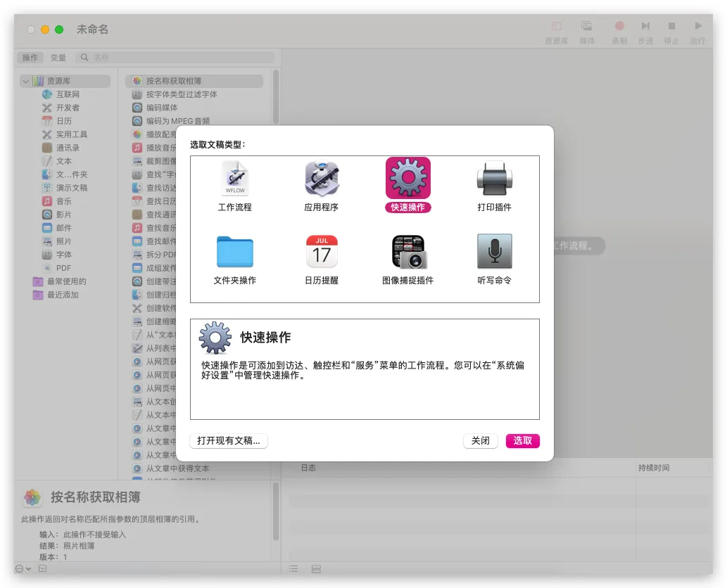727x588 pixels.
Task: Collapse the 资源库 tree disclosure arrow
Action: click(25, 82)
